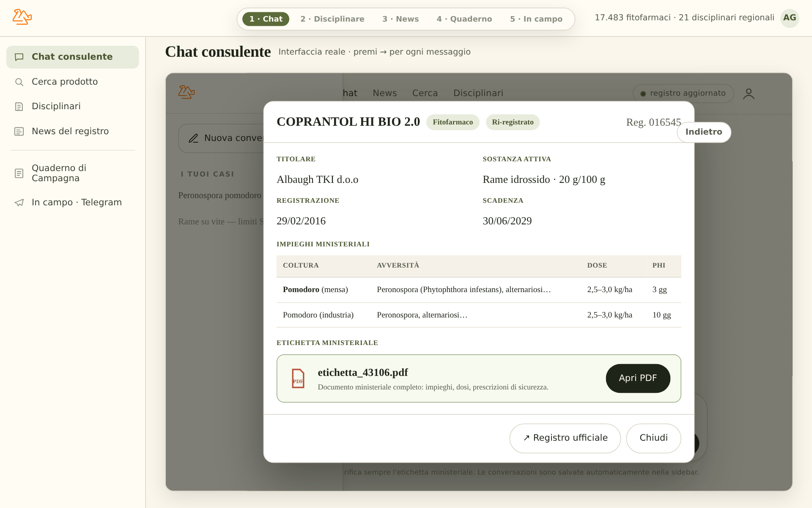Screen dimensions: 812x508
Task: Click the Pomodoro (mensa) row
Action: click(479, 290)
